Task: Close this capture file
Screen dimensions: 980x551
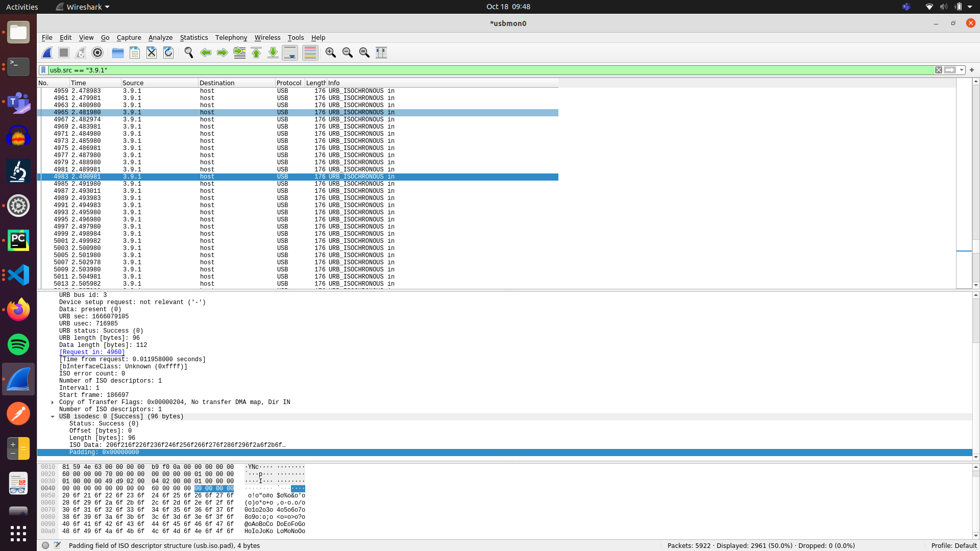Action: tap(152, 53)
